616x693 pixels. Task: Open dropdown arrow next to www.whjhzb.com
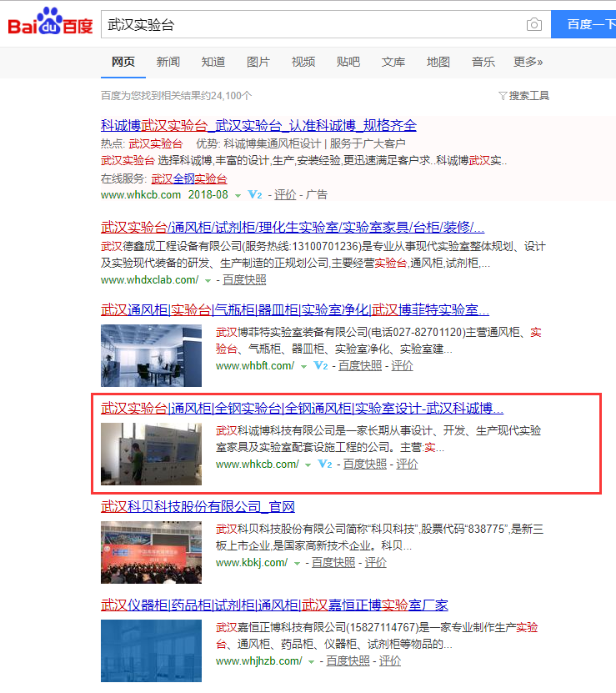[311, 661]
